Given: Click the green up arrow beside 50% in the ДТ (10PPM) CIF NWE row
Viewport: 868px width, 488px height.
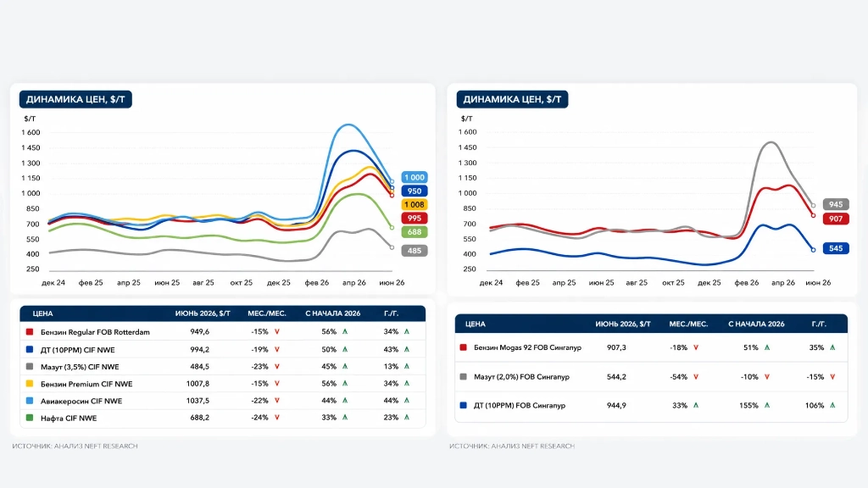Looking at the screenshot, I should 345,350.
